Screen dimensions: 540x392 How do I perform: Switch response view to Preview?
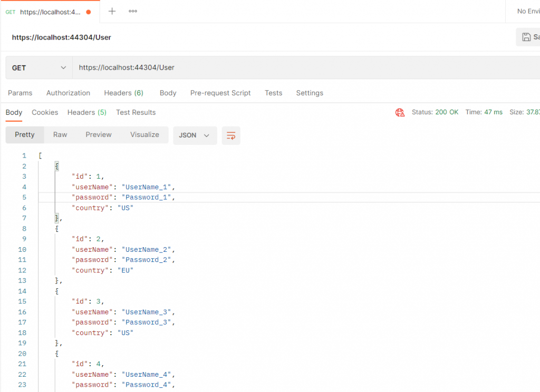coord(99,135)
